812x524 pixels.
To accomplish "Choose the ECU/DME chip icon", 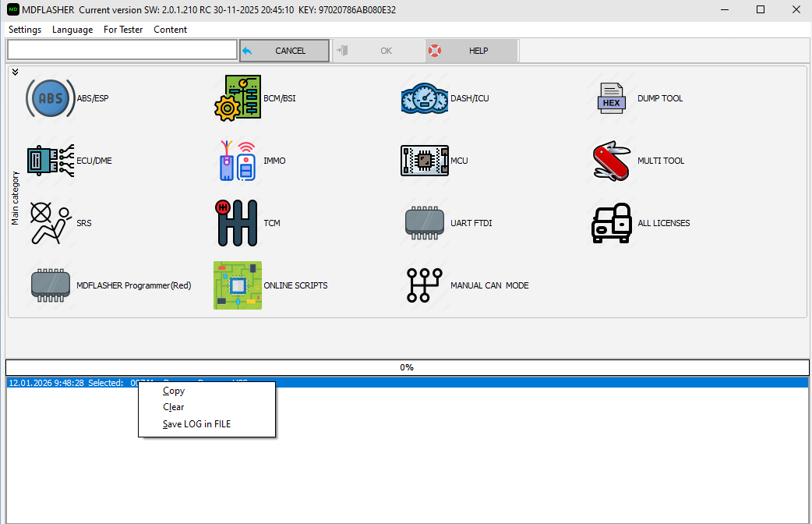I will tap(51, 161).
